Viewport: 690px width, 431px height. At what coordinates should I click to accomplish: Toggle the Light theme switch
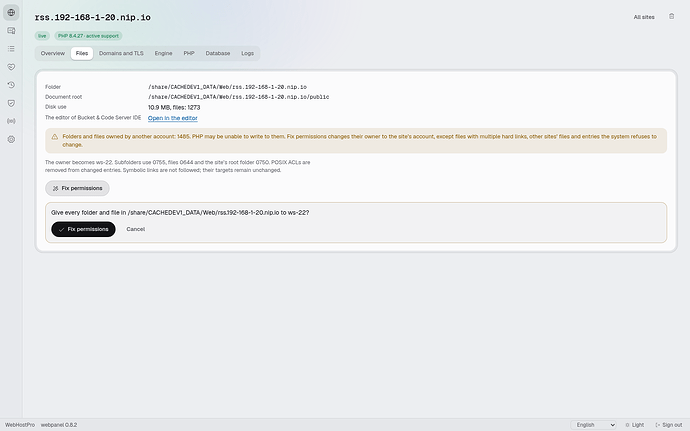[x=634, y=425]
